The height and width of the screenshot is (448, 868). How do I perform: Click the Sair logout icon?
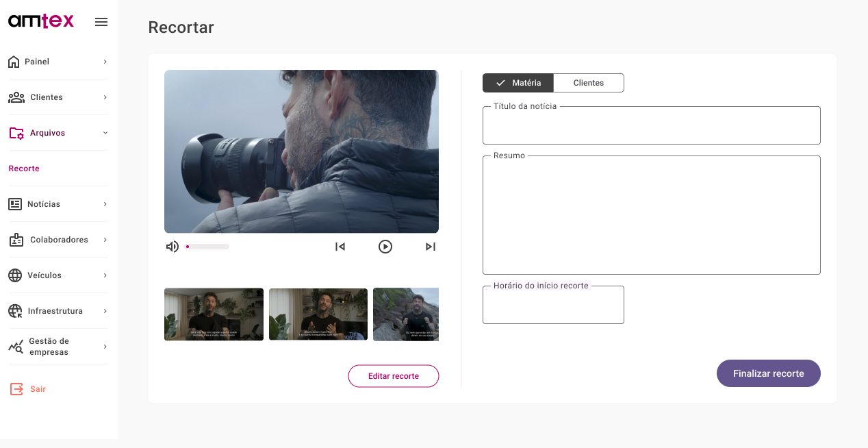click(16, 389)
